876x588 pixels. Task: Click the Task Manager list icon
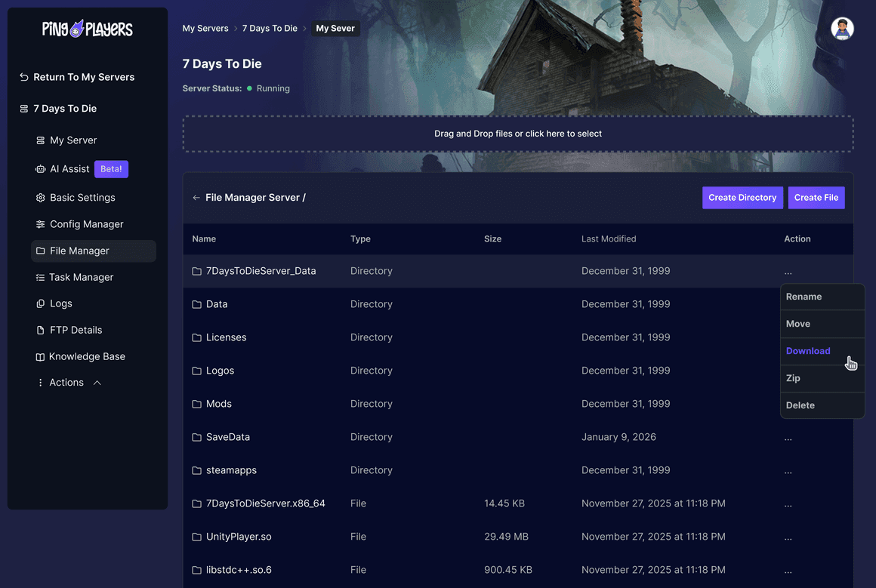click(x=40, y=277)
